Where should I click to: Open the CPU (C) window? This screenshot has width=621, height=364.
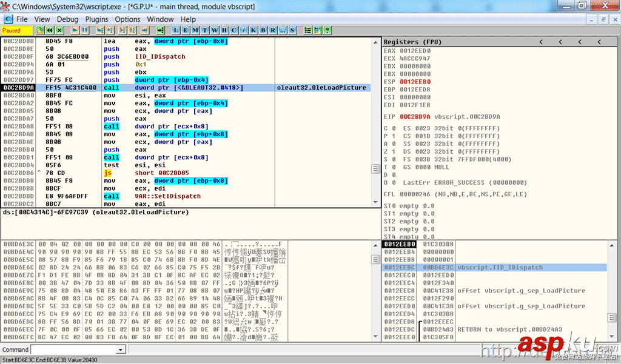click(x=234, y=30)
